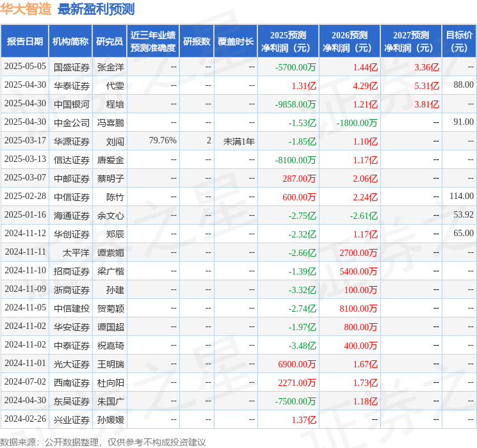Select analyst 张金洋 cell
The image size is (477, 448).
coord(110,67)
